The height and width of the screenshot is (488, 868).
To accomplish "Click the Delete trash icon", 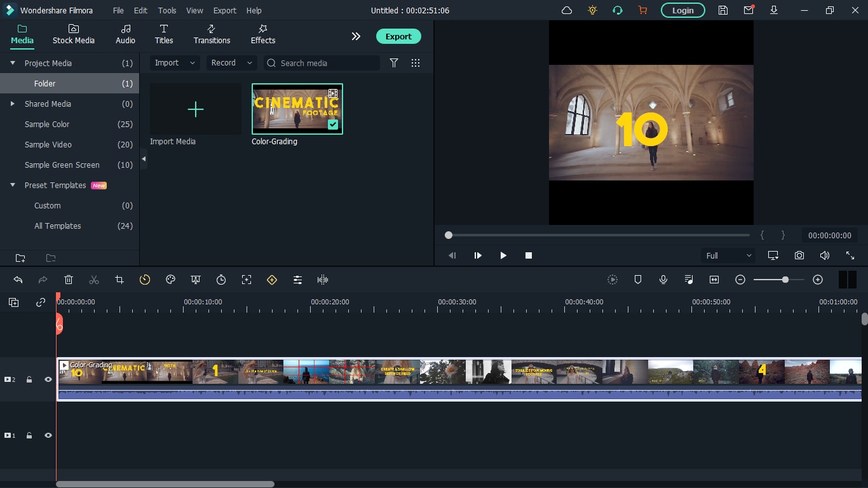I will [69, 280].
